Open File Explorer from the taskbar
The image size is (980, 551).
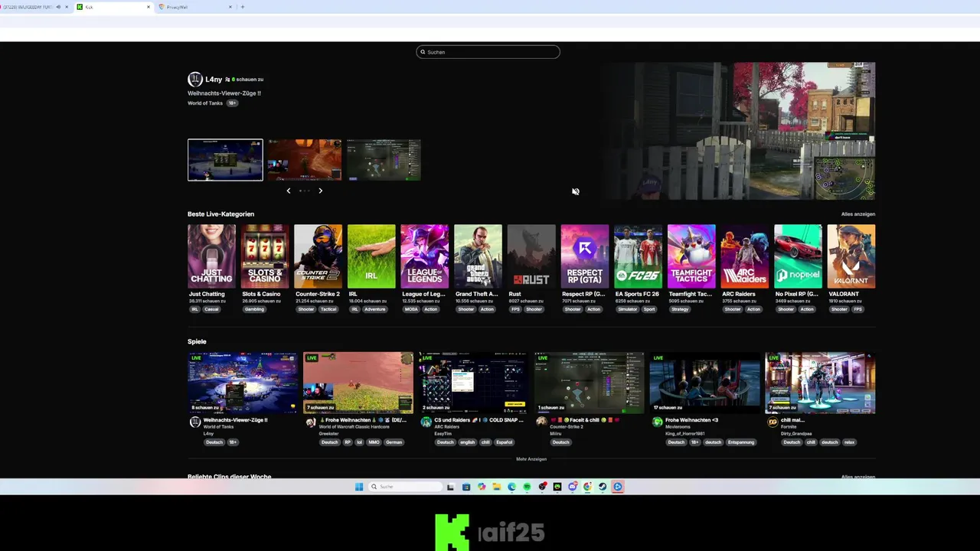(497, 487)
